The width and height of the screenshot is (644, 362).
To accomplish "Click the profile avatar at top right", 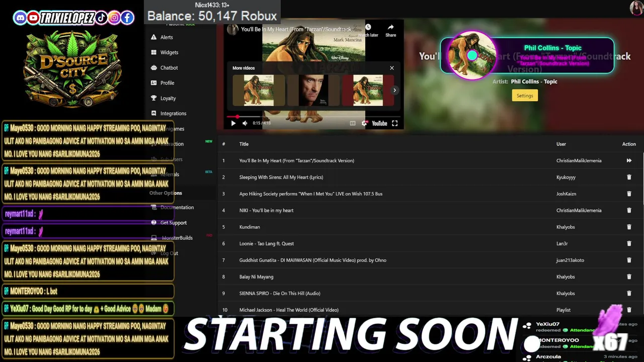I will point(636,8).
